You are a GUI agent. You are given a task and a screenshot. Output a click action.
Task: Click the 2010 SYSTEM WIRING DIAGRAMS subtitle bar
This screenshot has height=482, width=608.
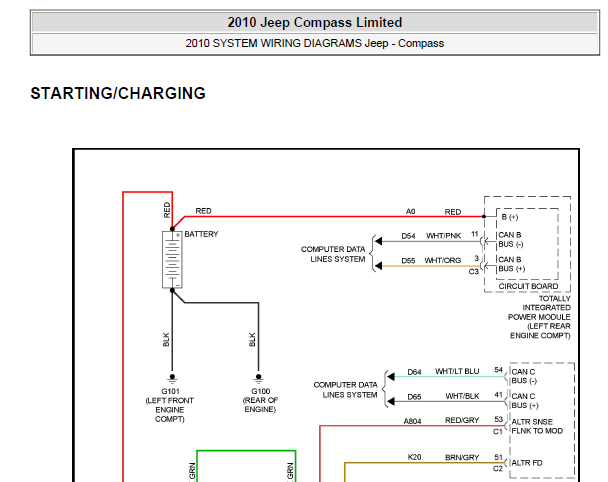[x=314, y=43]
